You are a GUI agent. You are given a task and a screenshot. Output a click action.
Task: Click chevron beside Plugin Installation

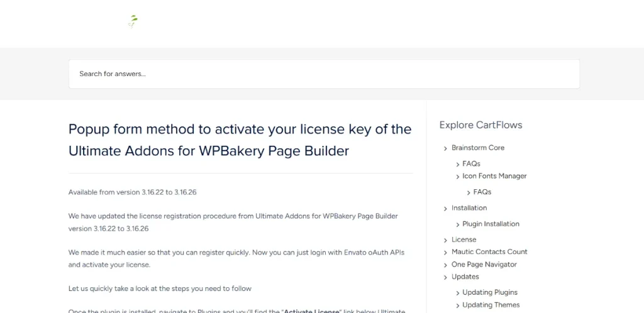pos(458,225)
